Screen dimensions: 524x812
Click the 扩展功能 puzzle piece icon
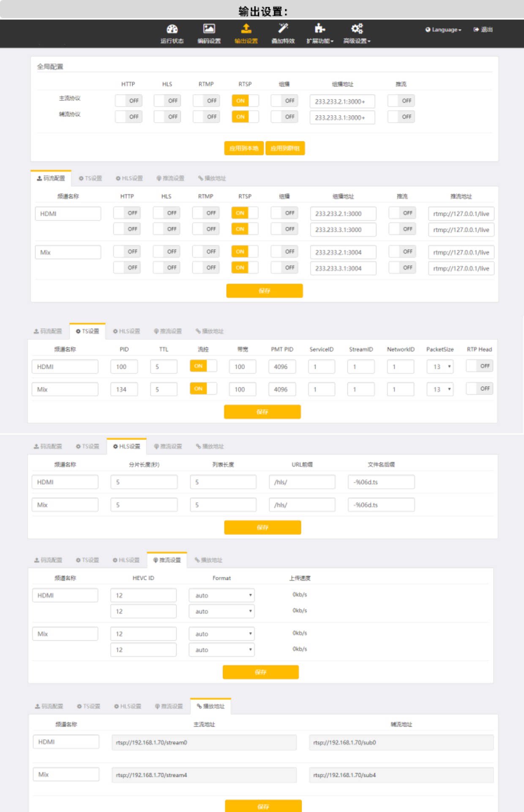click(319, 28)
